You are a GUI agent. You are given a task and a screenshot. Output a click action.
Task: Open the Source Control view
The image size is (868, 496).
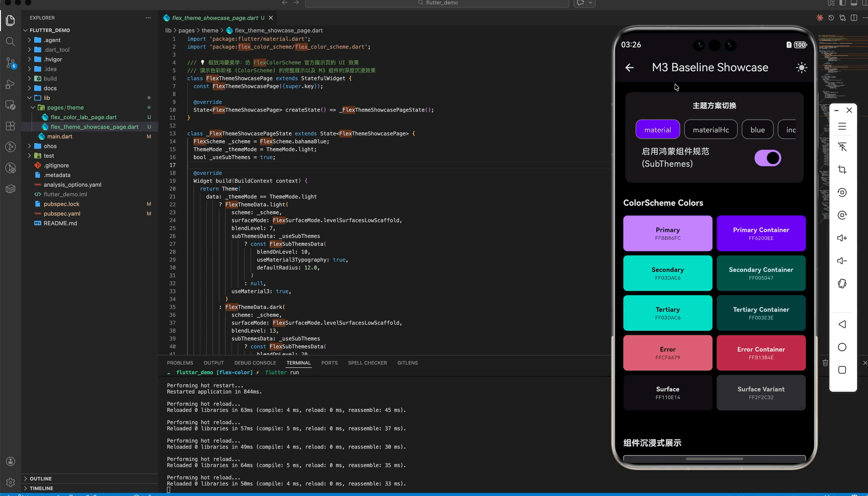[x=11, y=63]
